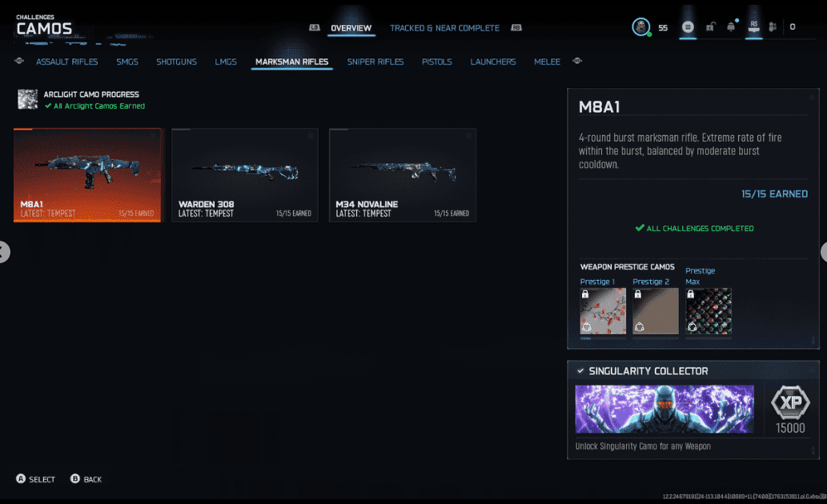Screen dimensions: 827x504
Task: Click the unlocked padlock icon in top bar
Action: (x=711, y=25)
